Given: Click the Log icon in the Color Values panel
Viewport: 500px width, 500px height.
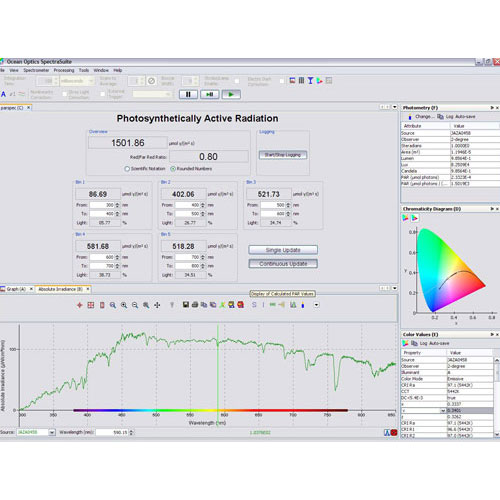Looking at the screenshot, I should [x=414, y=343].
